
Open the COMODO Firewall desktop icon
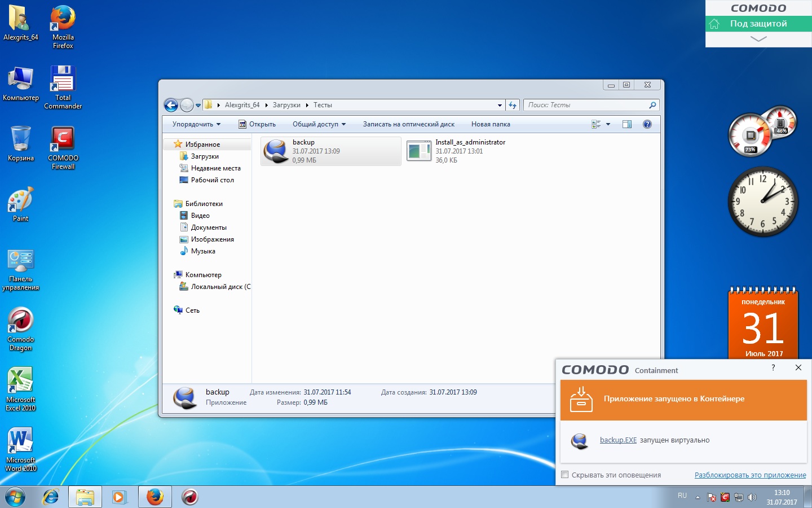coord(63,146)
